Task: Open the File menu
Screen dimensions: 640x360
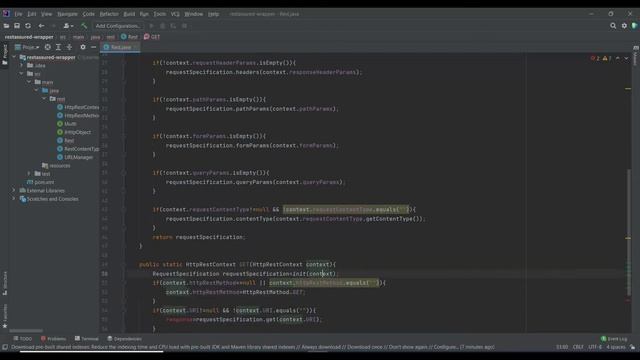Action: tap(18, 14)
